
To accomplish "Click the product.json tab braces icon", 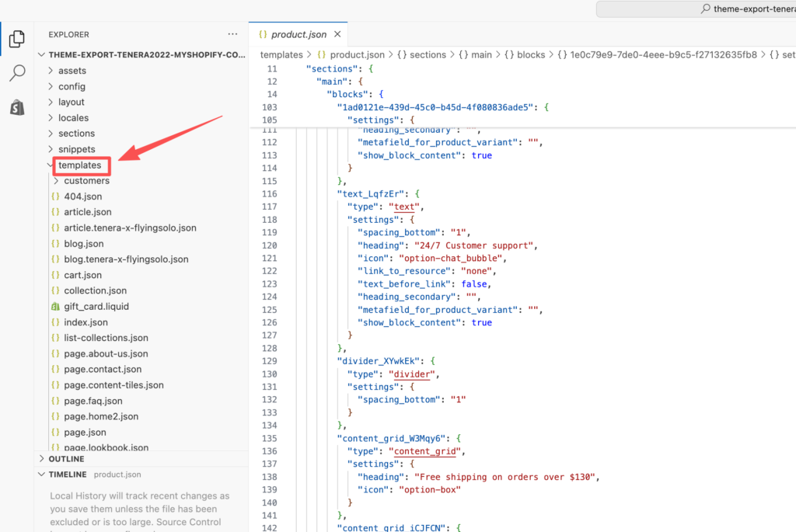I will [x=263, y=35].
